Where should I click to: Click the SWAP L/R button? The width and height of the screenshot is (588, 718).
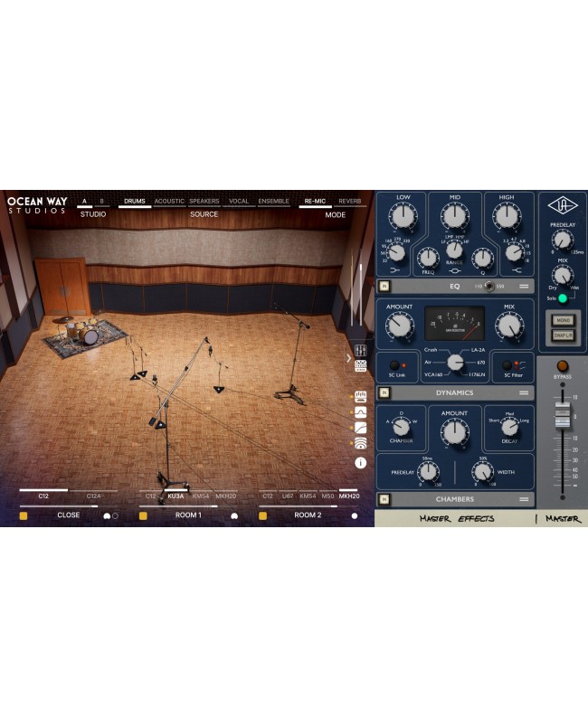[x=563, y=335]
